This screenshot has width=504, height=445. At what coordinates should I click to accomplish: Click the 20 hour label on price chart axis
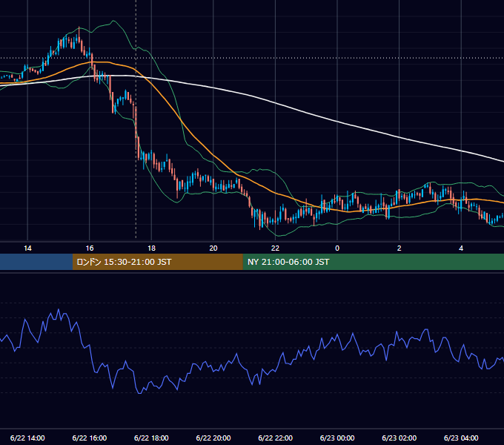click(x=213, y=248)
